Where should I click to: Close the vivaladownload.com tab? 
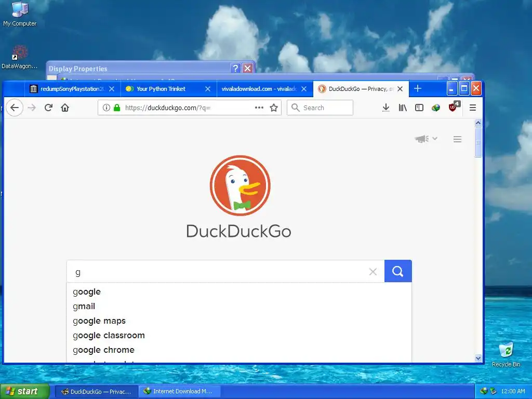(304, 89)
